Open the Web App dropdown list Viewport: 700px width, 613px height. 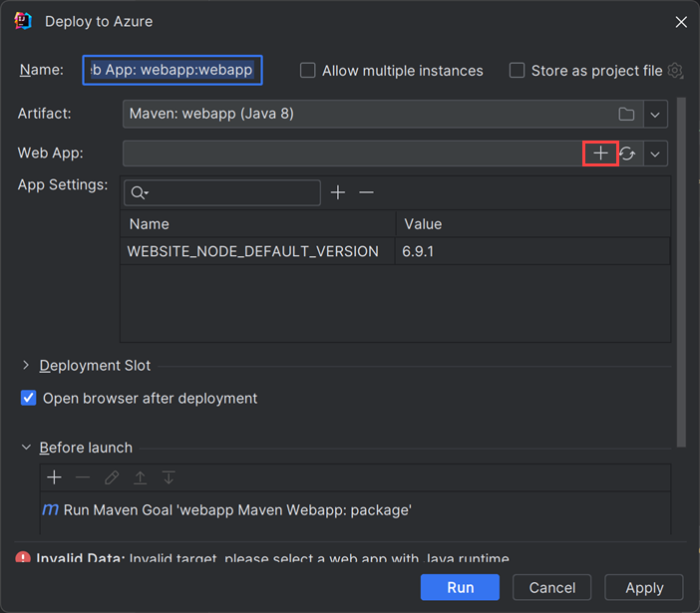click(655, 153)
